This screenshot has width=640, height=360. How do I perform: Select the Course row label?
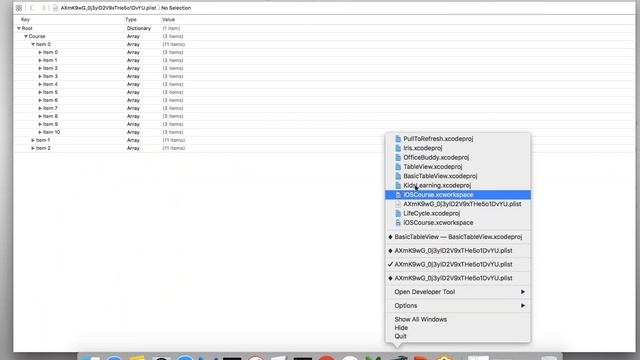(x=37, y=36)
